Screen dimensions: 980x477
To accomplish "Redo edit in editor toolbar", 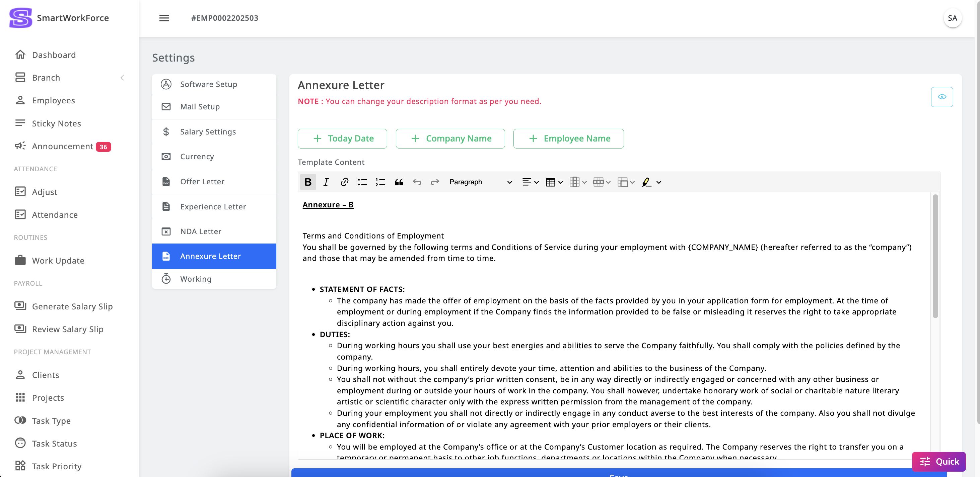I will click(x=435, y=182).
